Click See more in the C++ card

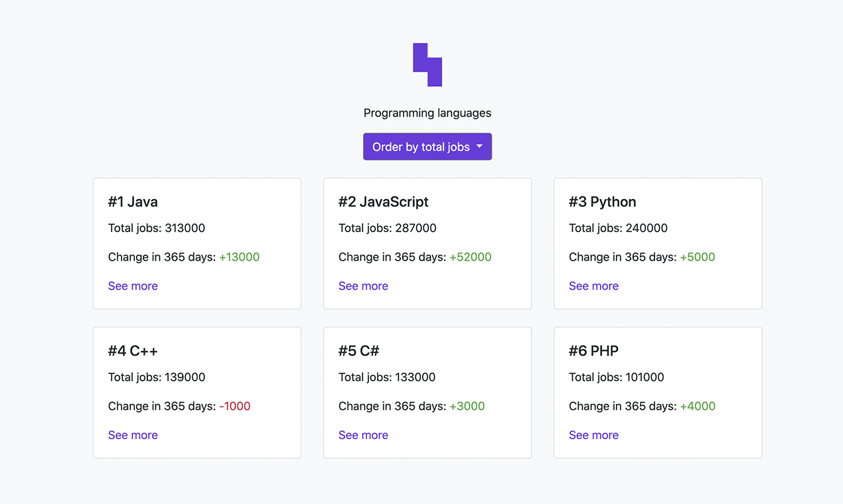133,435
